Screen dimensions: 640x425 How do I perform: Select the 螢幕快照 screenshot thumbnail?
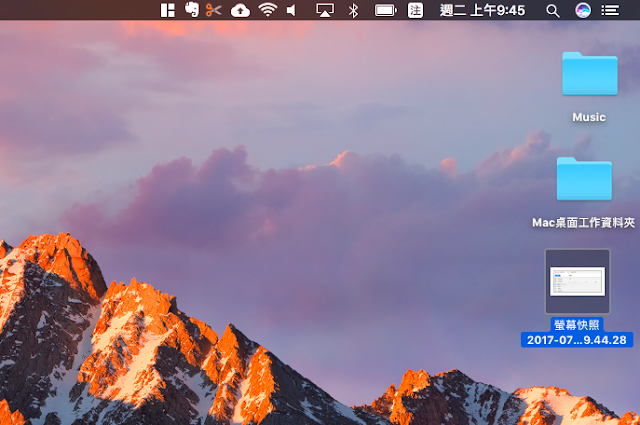tap(578, 281)
